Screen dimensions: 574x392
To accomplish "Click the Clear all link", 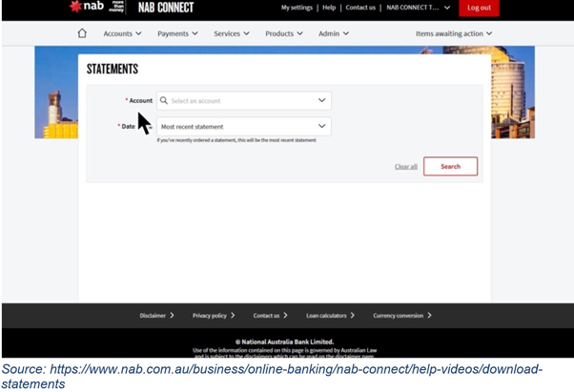I will click(405, 167).
